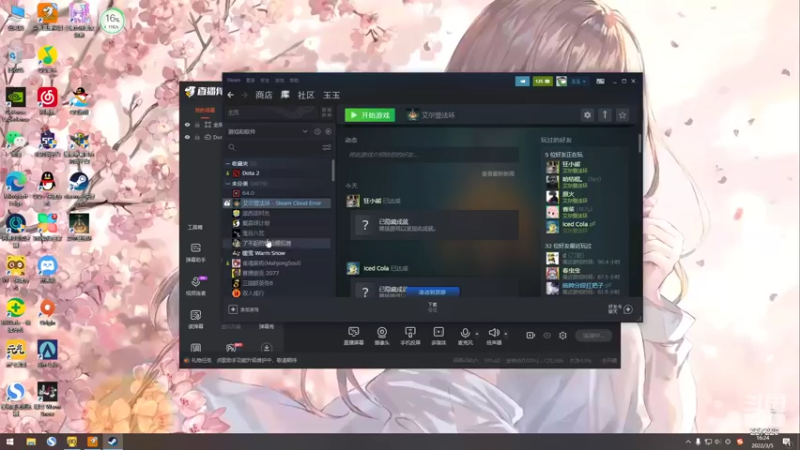The height and width of the screenshot is (450, 800).
Task: Collapse the 收藏夹 favorites category
Action: pos(228,163)
